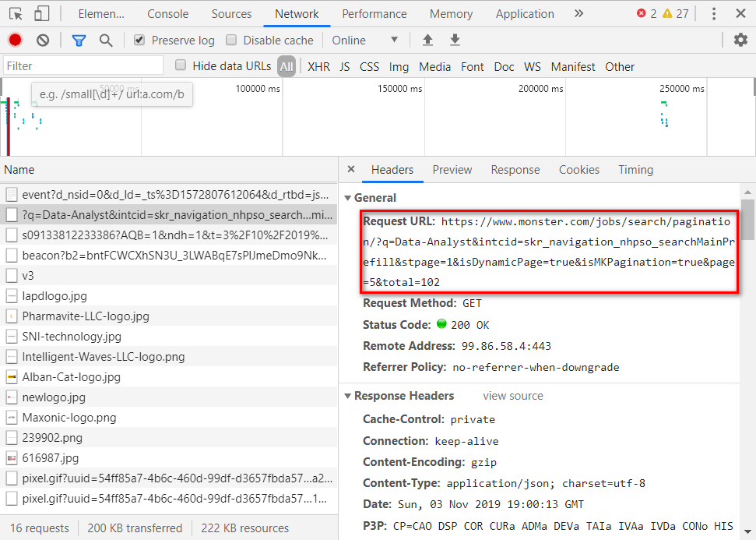Select the 239902.png request row
The width and height of the screenshot is (756, 540).
pyautogui.click(x=168, y=438)
